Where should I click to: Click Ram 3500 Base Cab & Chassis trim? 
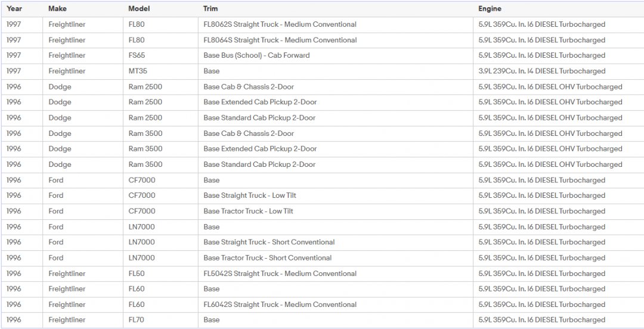249,134
